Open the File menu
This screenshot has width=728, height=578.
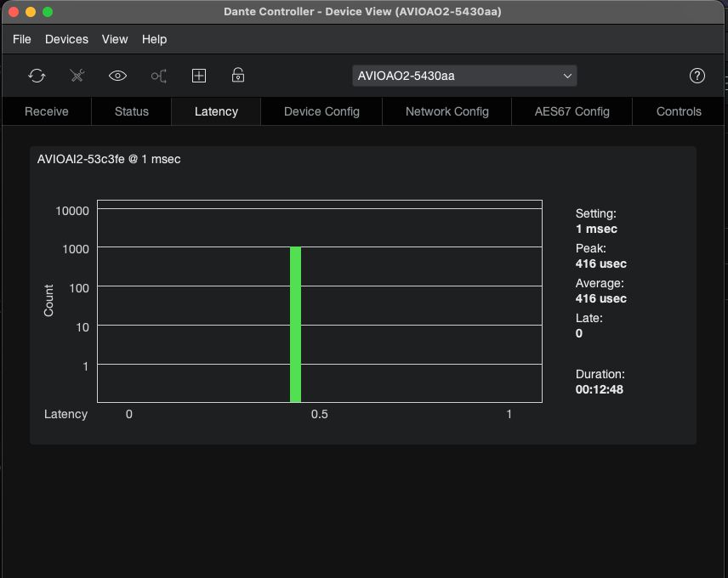point(22,39)
